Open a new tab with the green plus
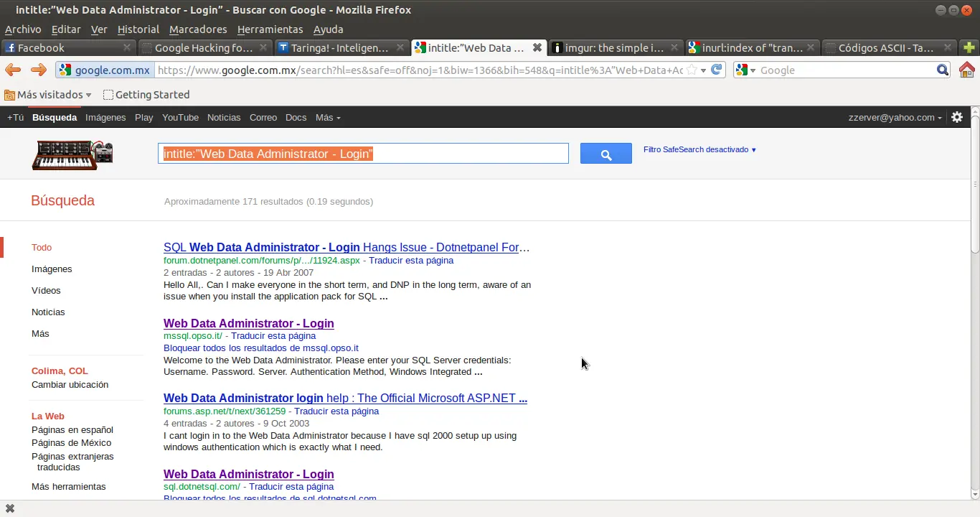 click(x=969, y=47)
